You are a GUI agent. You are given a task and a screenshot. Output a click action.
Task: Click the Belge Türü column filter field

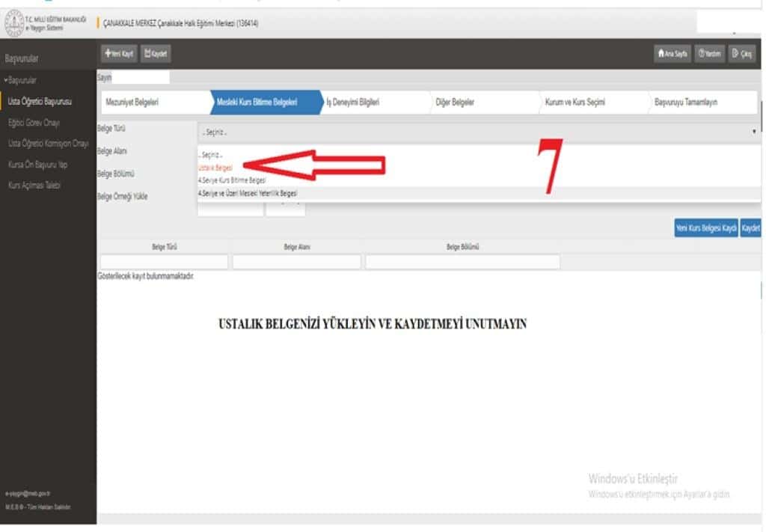164,262
